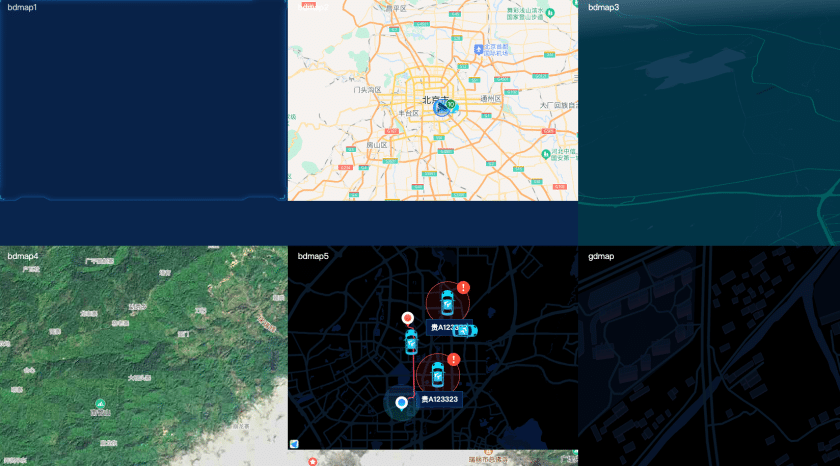Viewport: 840px width, 466px height.
Task: Click the gdmap panel title
Action: pyautogui.click(x=601, y=256)
